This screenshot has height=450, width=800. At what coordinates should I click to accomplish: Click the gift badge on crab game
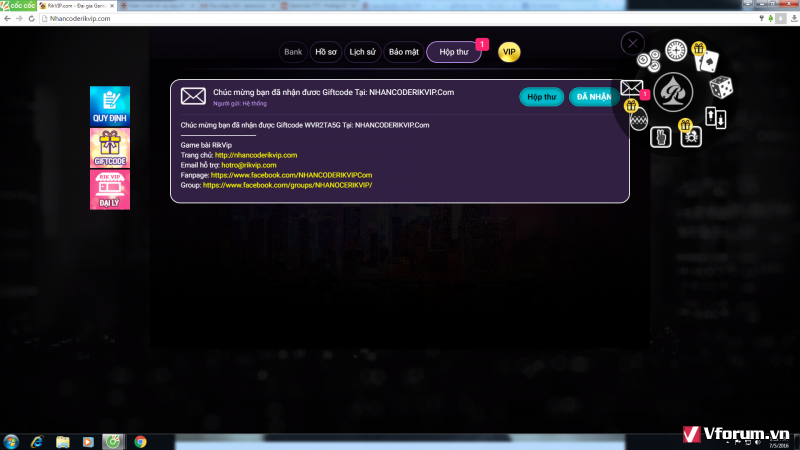click(x=685, y=124)
